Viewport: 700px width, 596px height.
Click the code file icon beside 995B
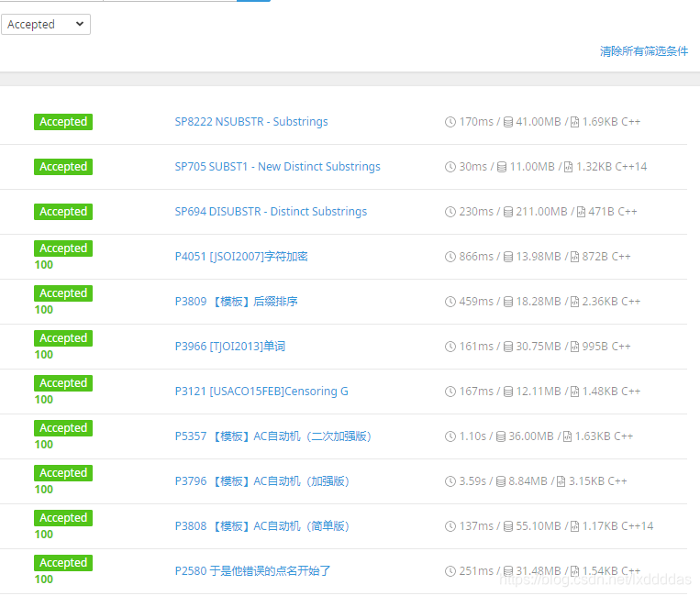tap(574, 347)
